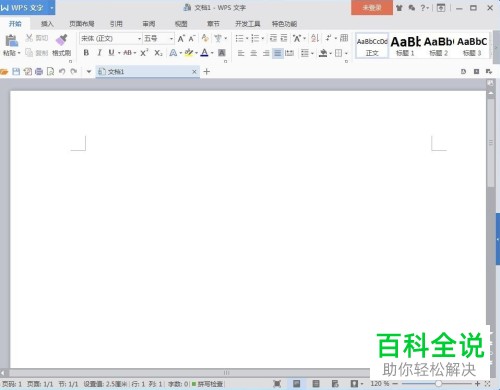Click the zoom slider handle
The width and height of the screenshot is (500, 390).
click(439, 384)
